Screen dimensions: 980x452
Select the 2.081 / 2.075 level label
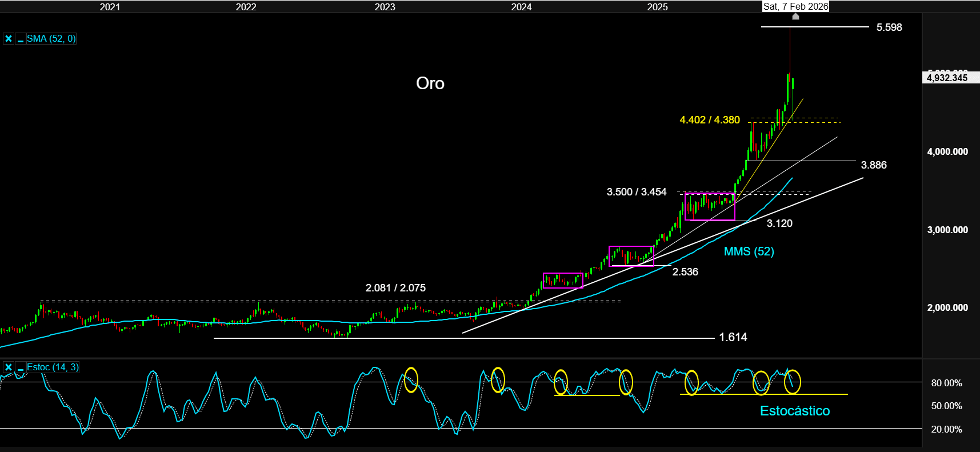click(x=395, y=288)
